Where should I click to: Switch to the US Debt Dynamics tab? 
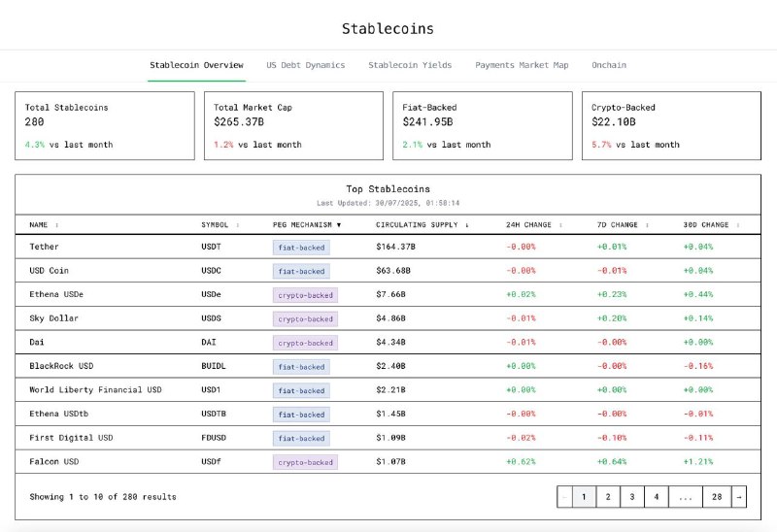305,65
